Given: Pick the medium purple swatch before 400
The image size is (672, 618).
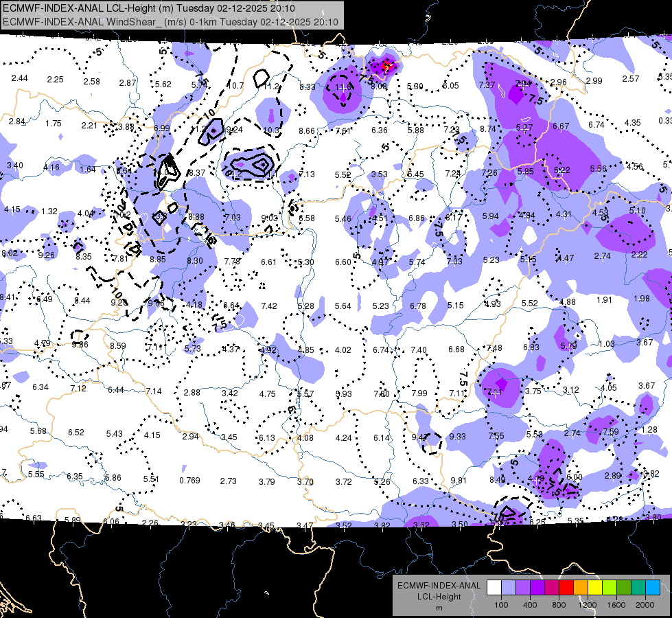Looking at the screenshot, I should point(523,588).
